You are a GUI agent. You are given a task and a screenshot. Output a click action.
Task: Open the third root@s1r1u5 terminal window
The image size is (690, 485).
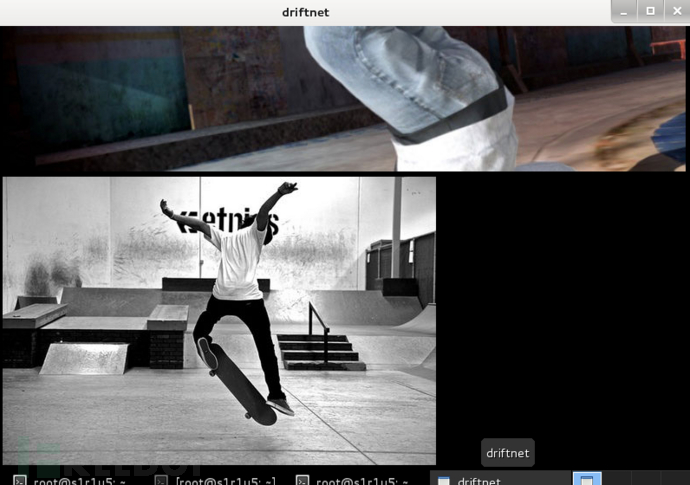pyautogui.click(x=352, y=480)
